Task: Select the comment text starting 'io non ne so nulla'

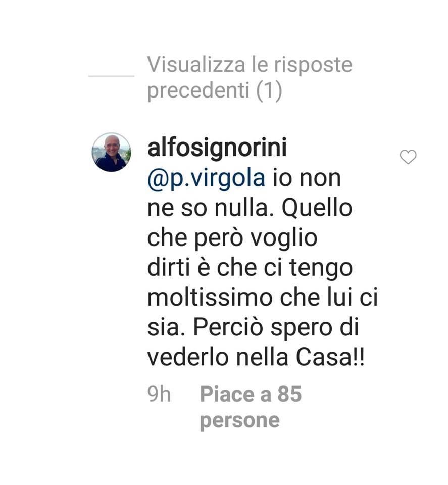Action: coord(263,268)
